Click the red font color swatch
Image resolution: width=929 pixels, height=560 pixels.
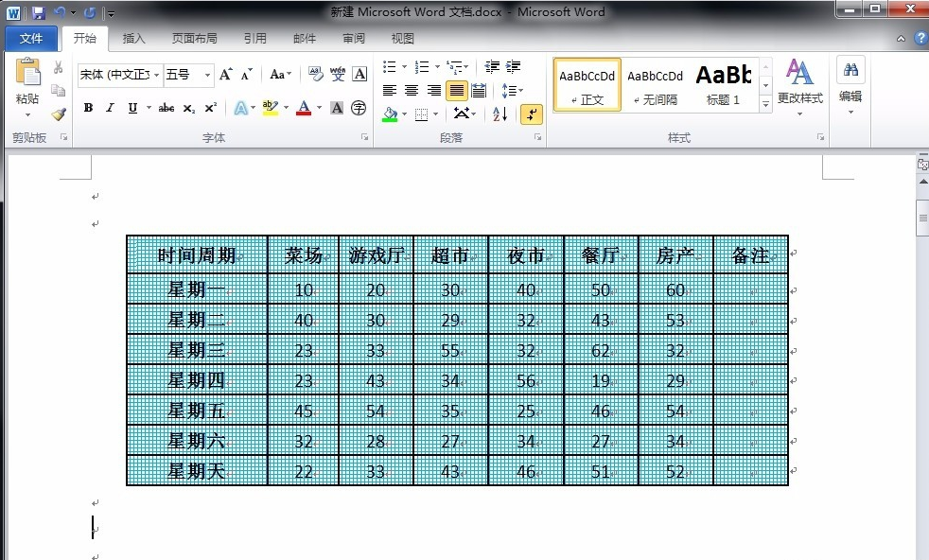304,109
